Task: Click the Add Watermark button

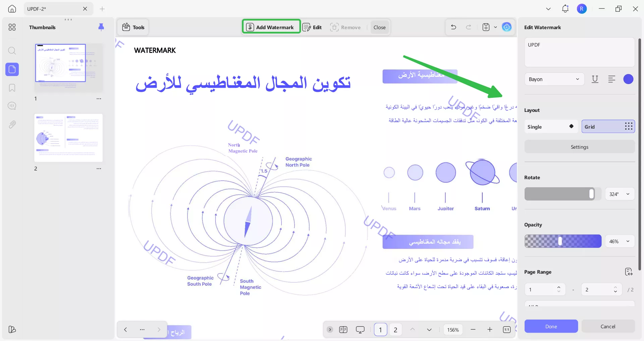Action: (x=271, y=27)
